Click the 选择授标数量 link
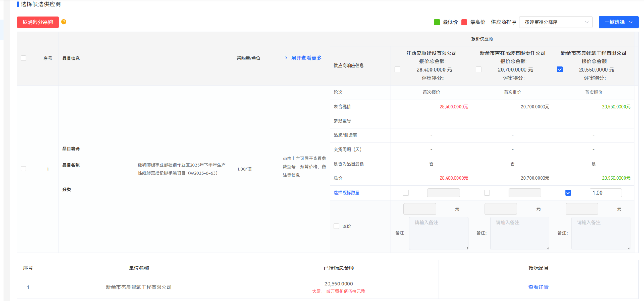Viewport: 644px width, 301px height. (x=347, y=193)
